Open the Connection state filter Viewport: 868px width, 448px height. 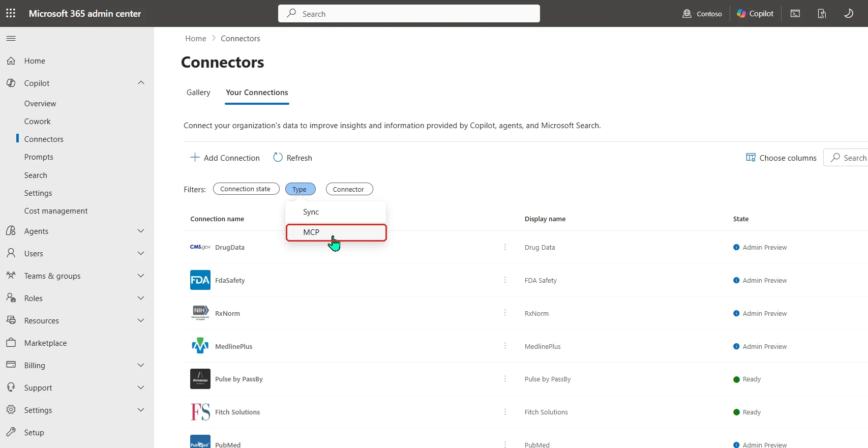pyautogui.click(x=246, y=189)
